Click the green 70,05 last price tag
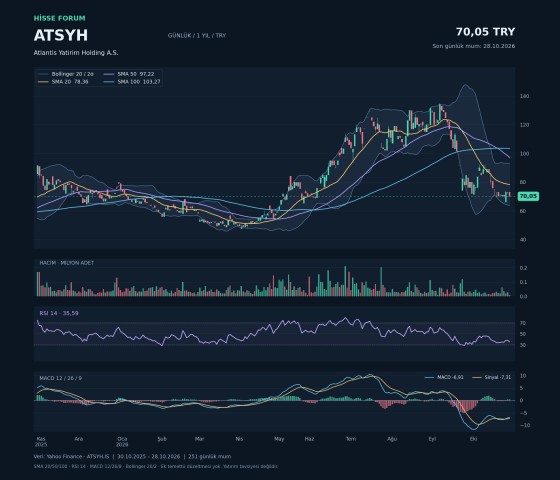The image size is (560, 480). point(528,196)
